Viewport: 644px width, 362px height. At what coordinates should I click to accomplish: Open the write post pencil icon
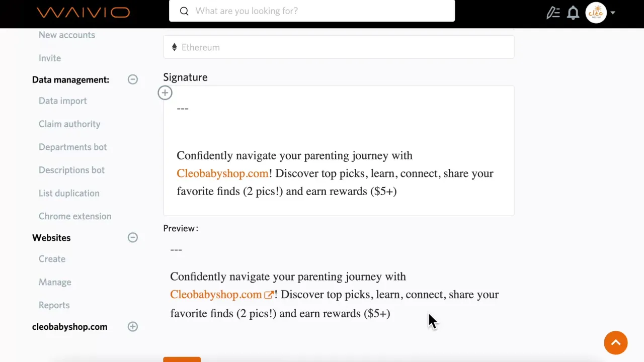(553, 13)
